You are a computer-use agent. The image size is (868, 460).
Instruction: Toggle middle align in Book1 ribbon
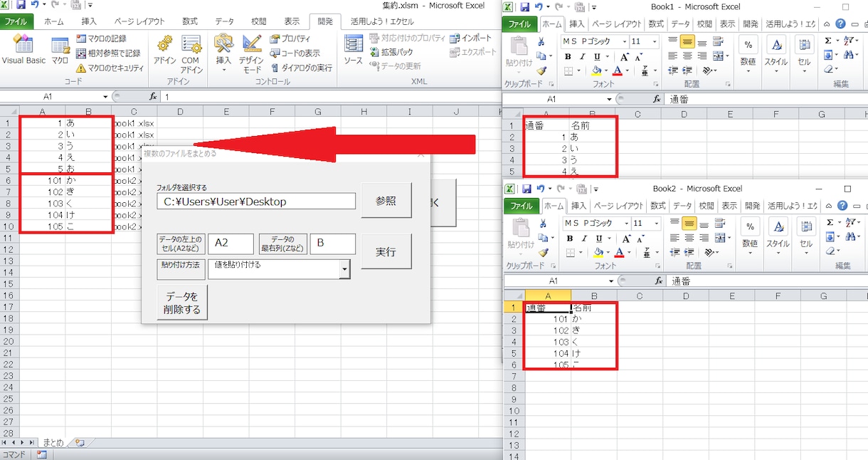pos(687,42)
